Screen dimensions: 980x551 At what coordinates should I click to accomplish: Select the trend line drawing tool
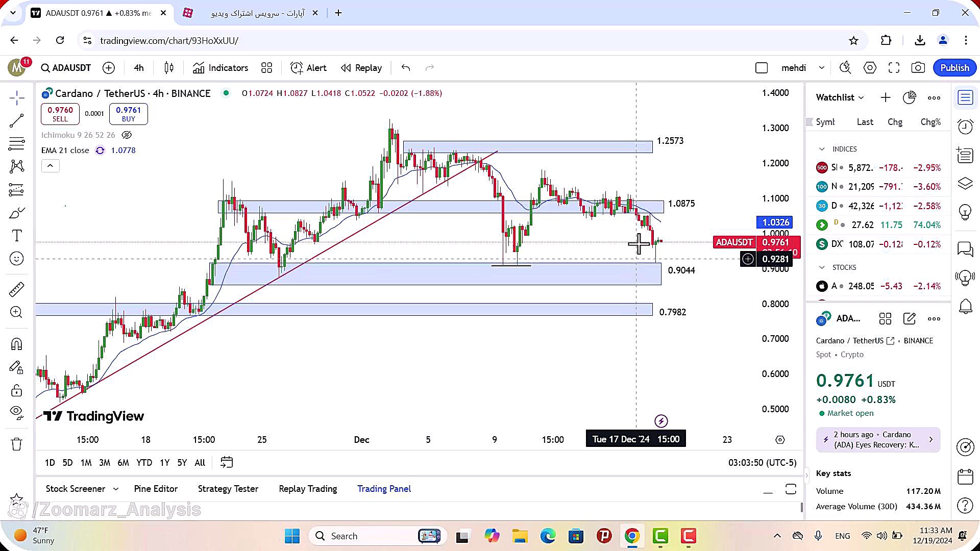click(17, 120)
